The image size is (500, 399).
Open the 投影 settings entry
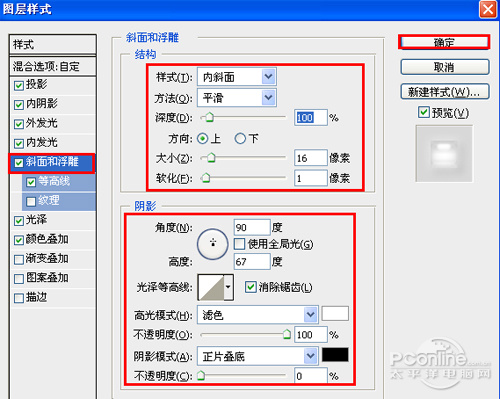tap(37, 84)
